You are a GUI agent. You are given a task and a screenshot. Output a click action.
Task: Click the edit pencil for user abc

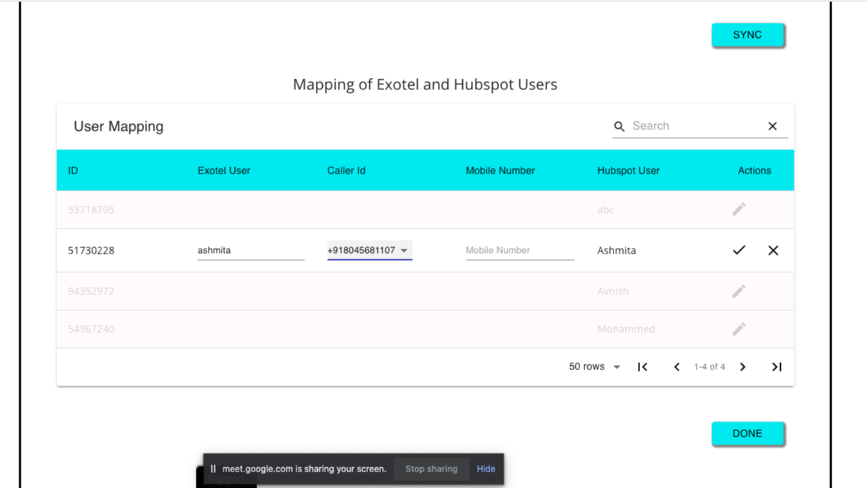pyautogui.click(x=739, y=209)
